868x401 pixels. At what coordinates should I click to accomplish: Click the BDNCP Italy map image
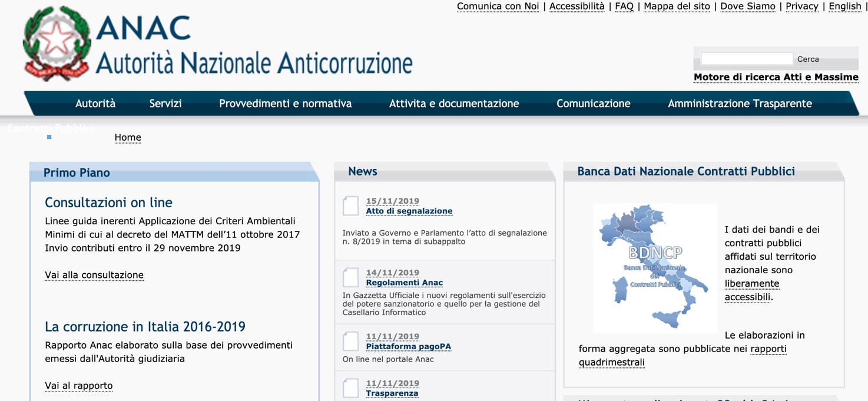655,268
